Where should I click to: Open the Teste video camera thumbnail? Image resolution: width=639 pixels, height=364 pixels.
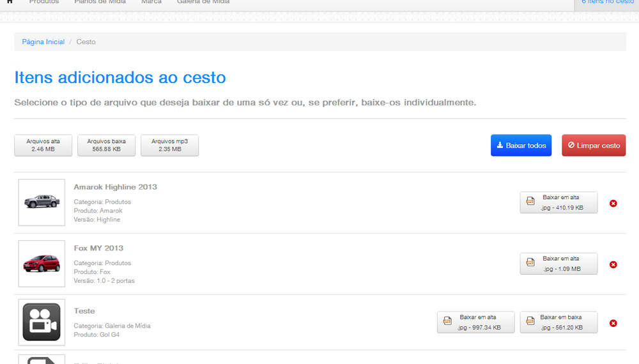pyautogui.click(x=42, y=322)
